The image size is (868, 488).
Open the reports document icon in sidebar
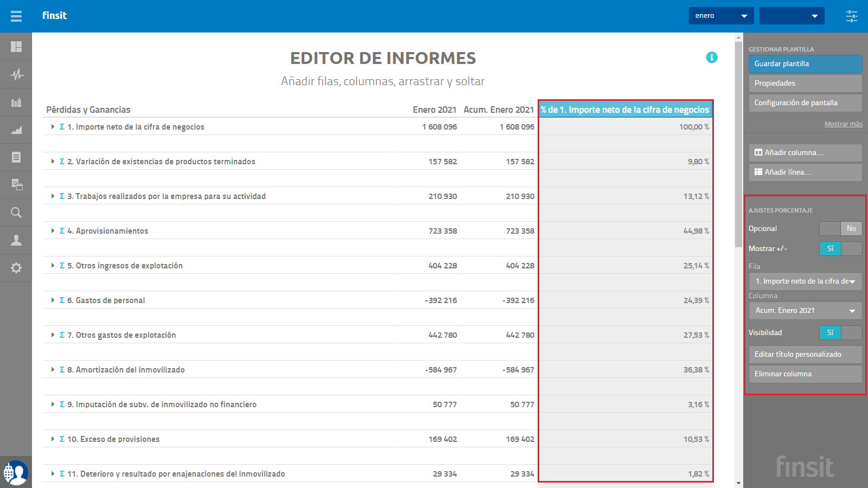click(16, 157)
